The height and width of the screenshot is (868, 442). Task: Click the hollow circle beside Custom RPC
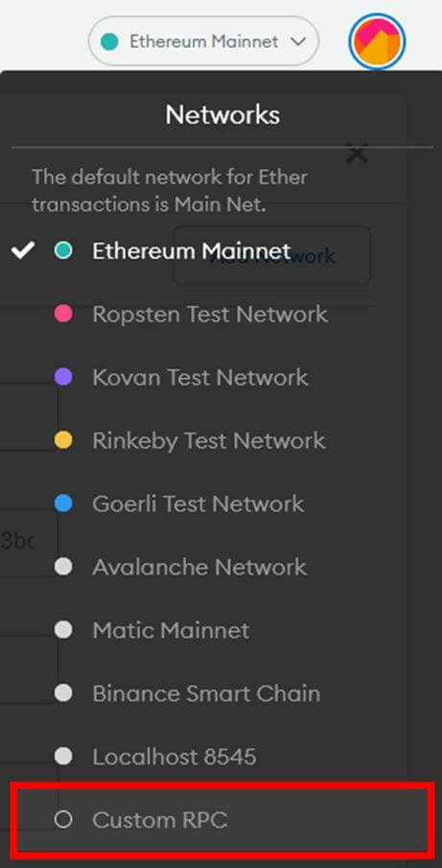click(63, 819)
